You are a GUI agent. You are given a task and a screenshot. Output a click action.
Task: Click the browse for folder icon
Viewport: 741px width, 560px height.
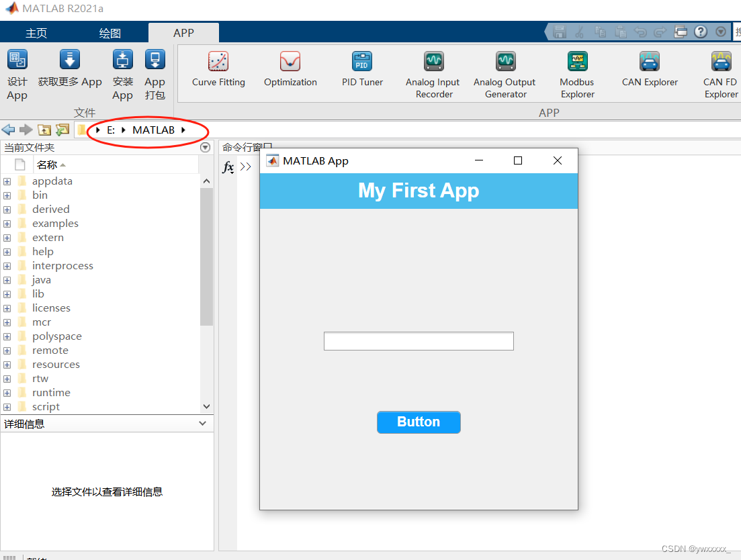[x=62, y=130]
